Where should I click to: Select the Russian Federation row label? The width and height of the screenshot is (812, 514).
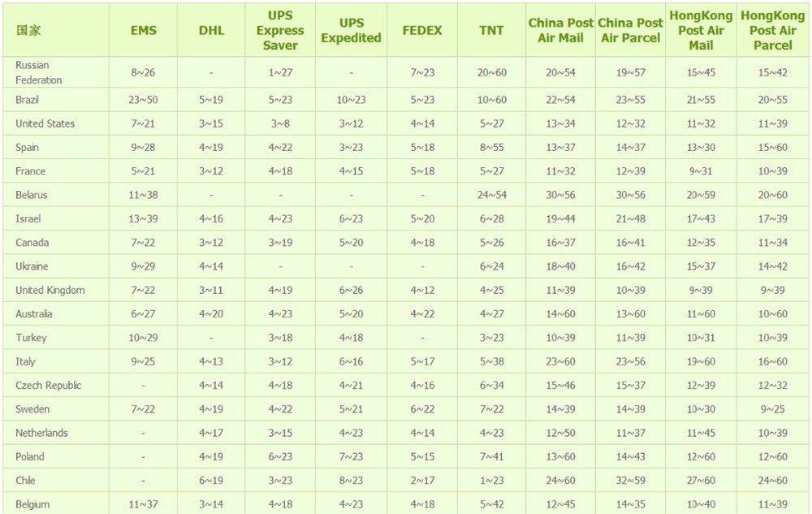pos(38,72)
